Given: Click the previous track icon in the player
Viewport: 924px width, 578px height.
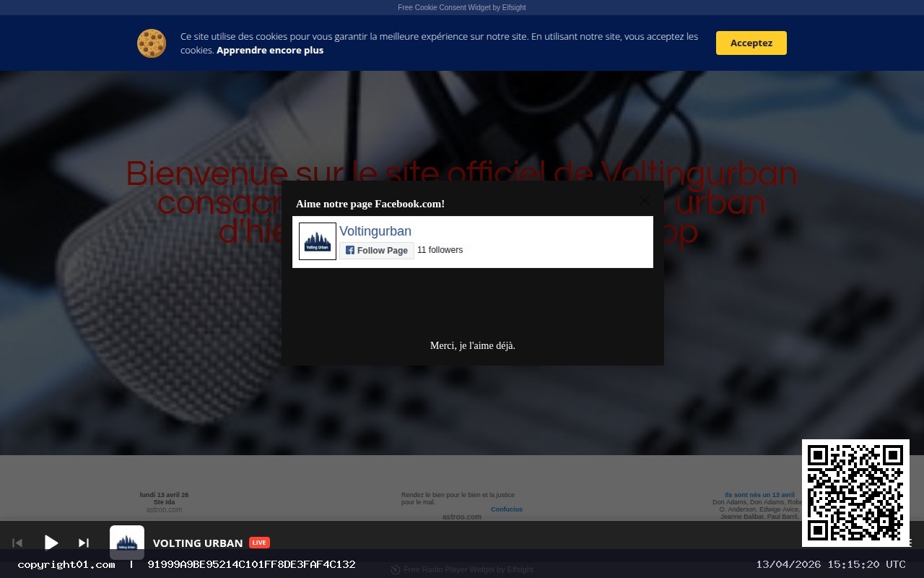Looking at the screenshot, I should click(x=17, y=543).
